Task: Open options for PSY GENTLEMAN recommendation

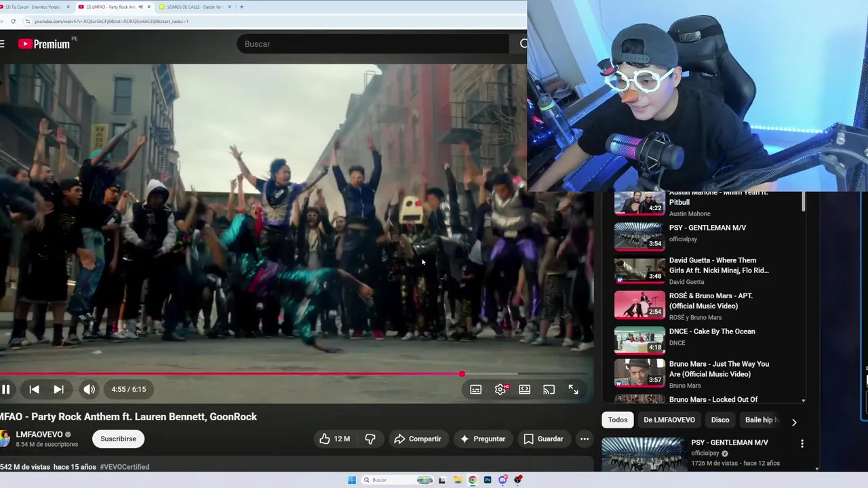Action: [x=802, y=444]
